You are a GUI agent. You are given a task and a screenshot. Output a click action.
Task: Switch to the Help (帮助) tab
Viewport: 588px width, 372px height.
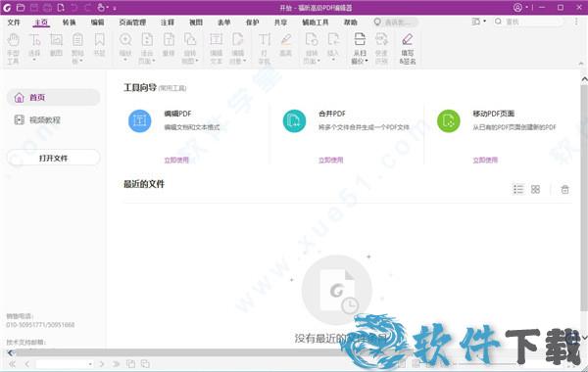click(351, 23)
